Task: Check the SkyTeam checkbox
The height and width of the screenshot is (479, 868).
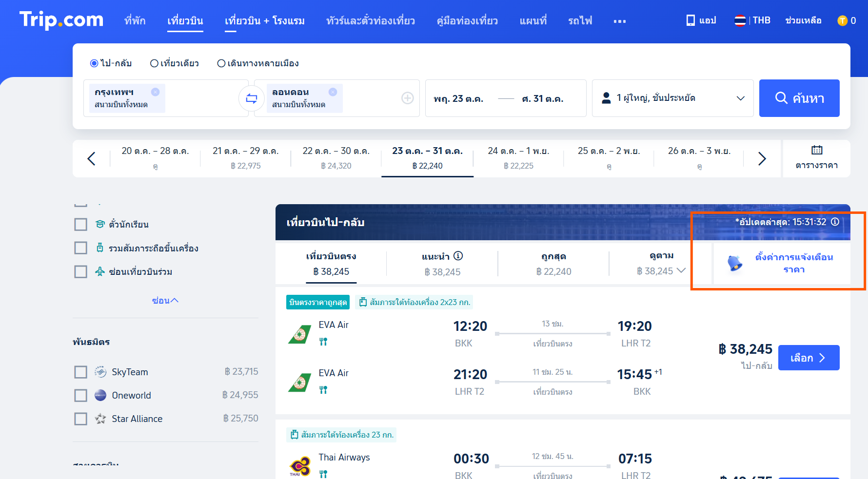Action: tap(80, 372)
